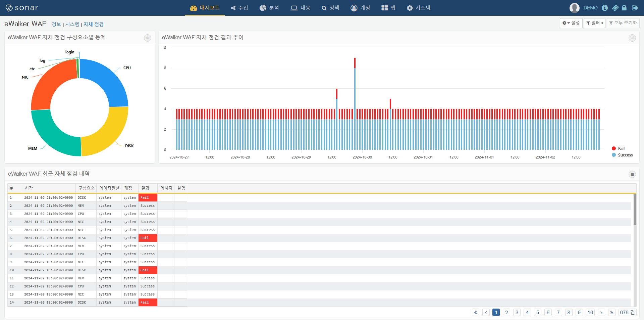Click the lock icon in header
The width and height of the screenshot is (644, 320).
tap(624, 8)
